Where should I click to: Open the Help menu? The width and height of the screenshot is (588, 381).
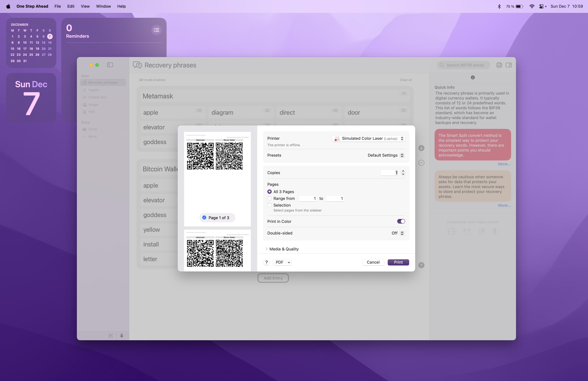121,6
